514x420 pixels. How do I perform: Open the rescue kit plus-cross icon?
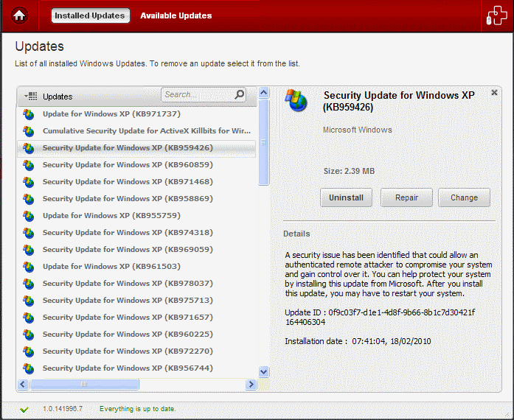[x=496, y=15]
